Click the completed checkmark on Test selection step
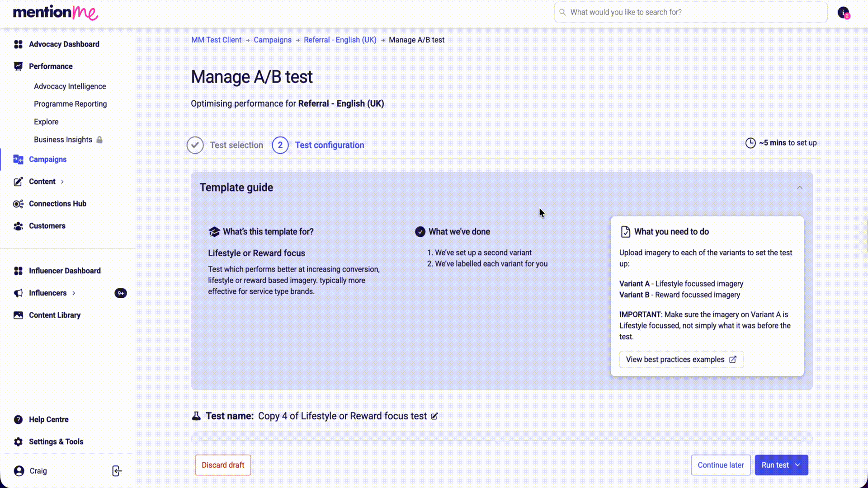Viewport: 868px width, 488px height. pos(195,145)
